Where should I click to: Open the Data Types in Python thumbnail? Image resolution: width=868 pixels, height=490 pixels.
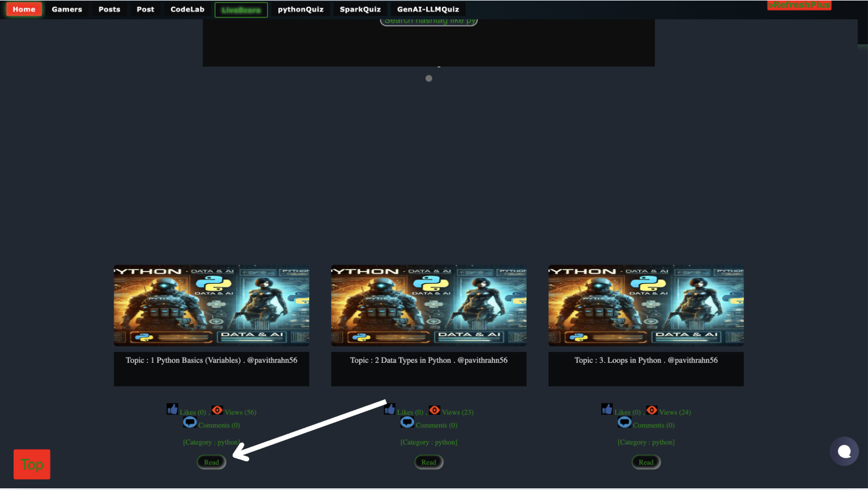coord(429,306)
